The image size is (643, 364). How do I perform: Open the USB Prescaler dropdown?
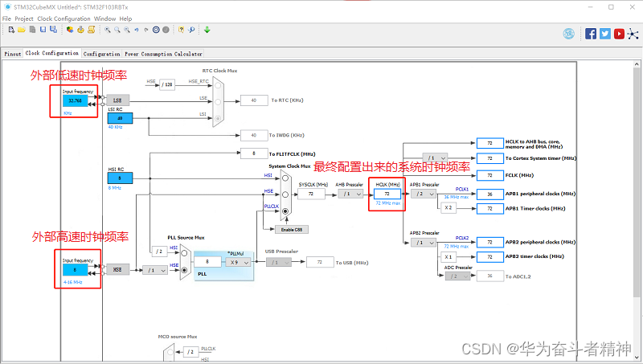(279, 262)
